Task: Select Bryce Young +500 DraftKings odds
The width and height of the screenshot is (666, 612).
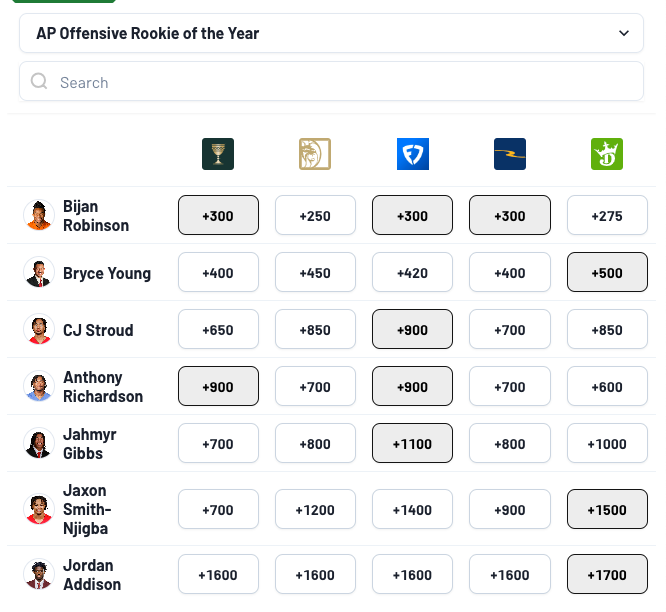Action: (x=607, y=272)
